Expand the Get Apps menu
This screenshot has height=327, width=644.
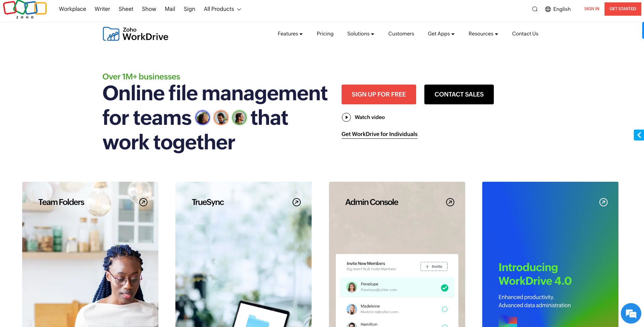pyautogui.click(x=441, y=34)
